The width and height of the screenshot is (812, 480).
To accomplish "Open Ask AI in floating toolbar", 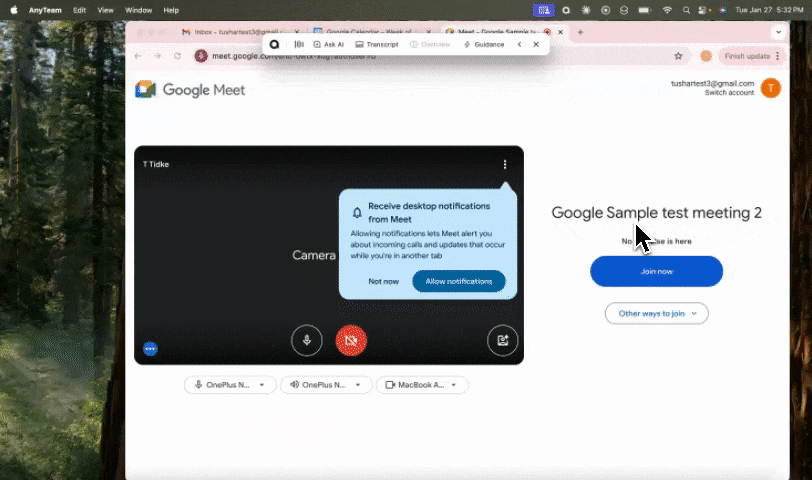I will click(329, 45).
